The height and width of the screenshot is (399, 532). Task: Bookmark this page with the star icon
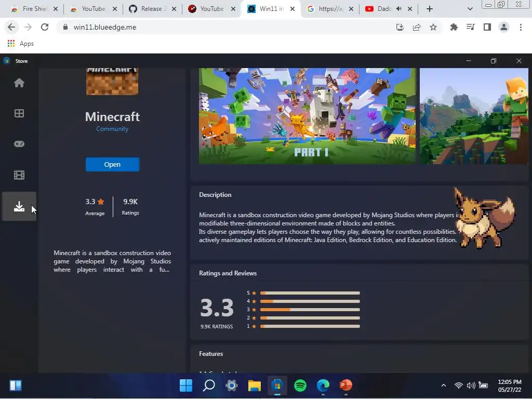tap(433, 27)
